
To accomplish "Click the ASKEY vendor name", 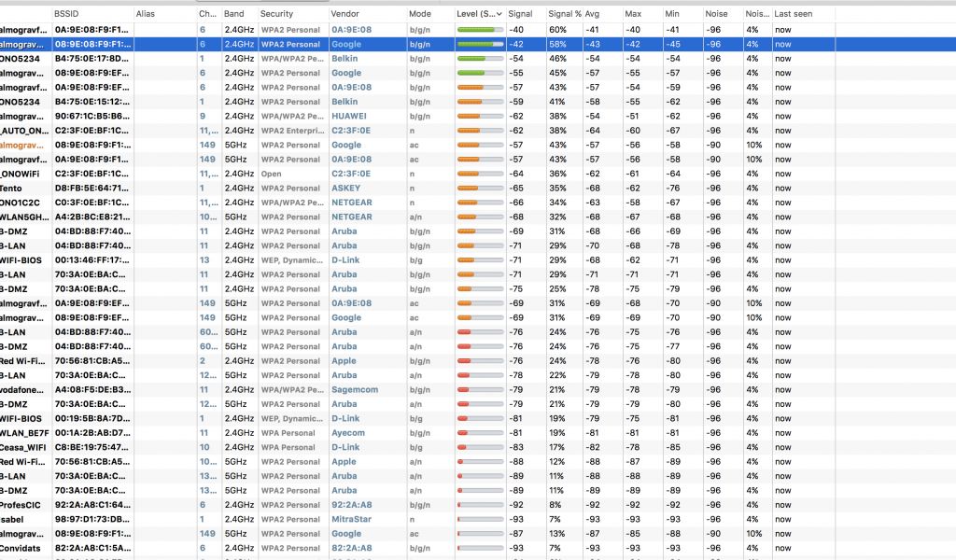I will [344, 188].
